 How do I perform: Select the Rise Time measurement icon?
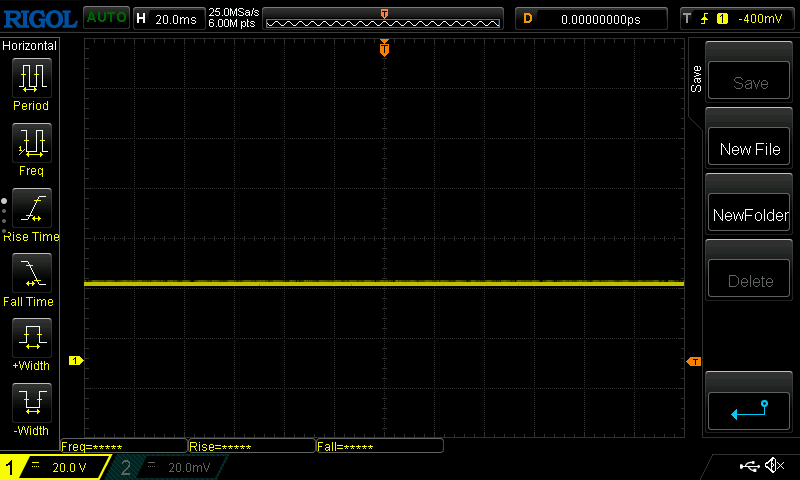[x=32, y=208]
